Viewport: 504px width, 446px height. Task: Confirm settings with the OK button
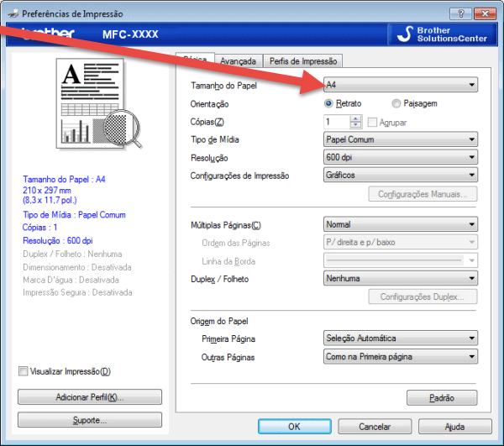pyautogui.click(x=294, y=426)
